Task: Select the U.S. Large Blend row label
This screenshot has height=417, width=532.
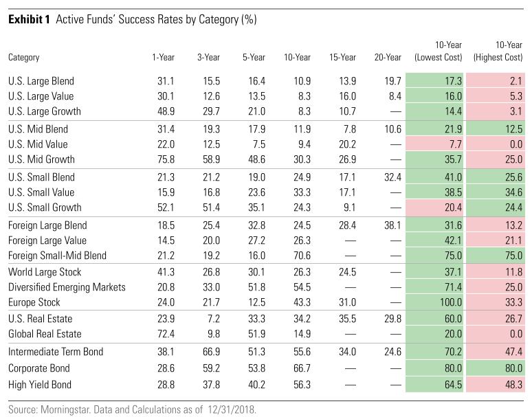Action: click(x=41, y=81)
